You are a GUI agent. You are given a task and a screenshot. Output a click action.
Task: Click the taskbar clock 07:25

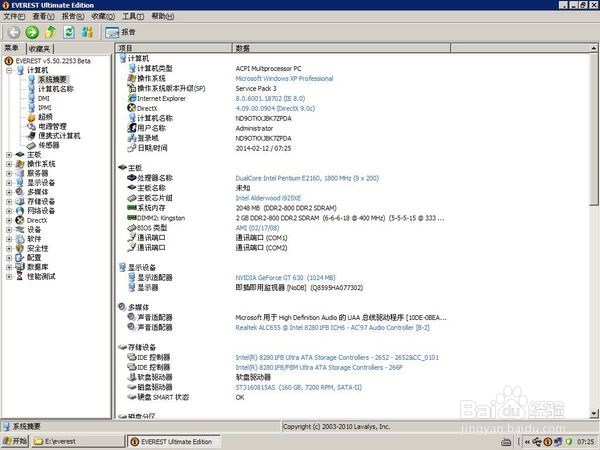coord(585,442)
